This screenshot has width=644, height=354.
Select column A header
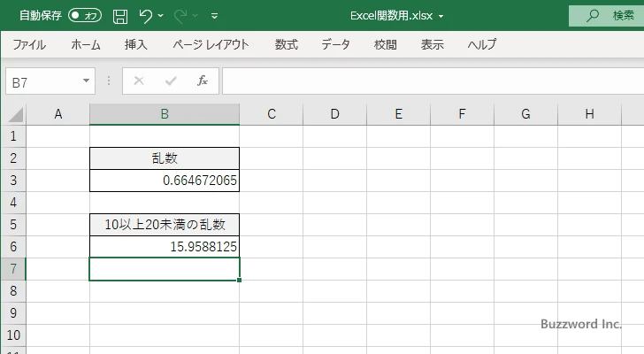(x=57, y=114)
